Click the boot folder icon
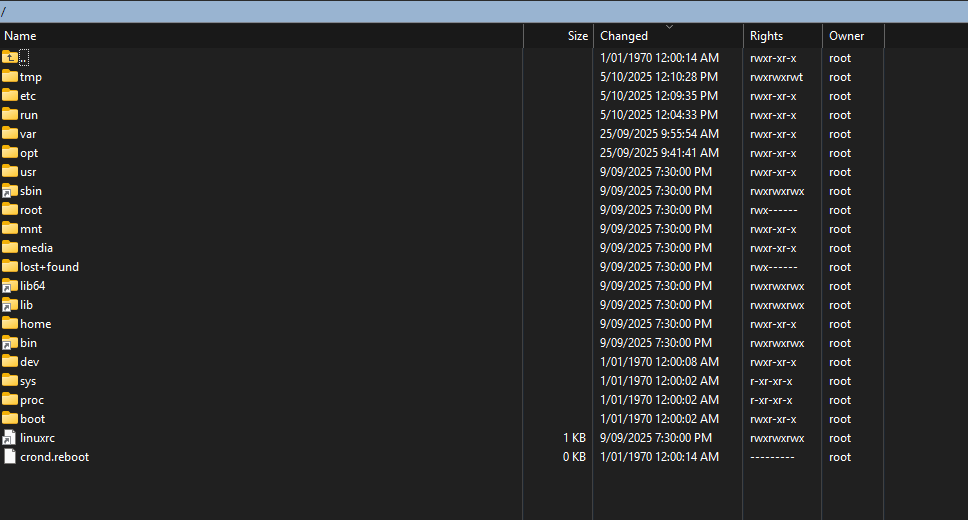This screenshot has width=968, height=520. pyautogui.click(x=10, y=418)
